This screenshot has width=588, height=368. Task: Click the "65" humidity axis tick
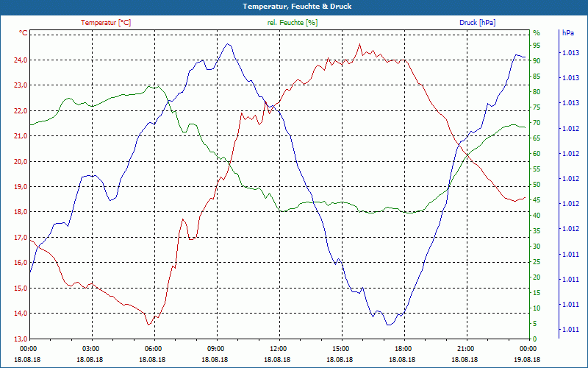(x=537, y=138)
